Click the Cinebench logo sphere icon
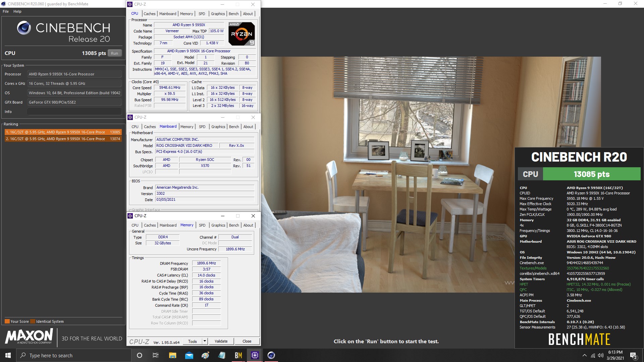The height and width of the screenshot is (362, 644). coord(24,28)
